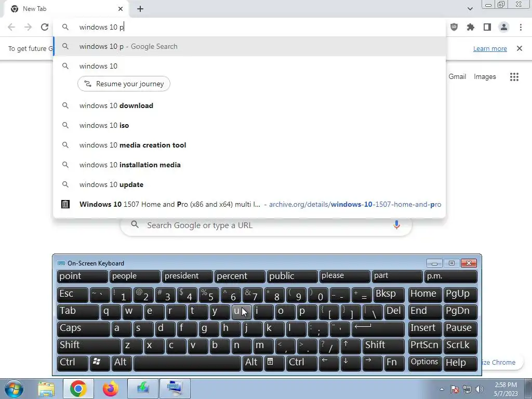Open the archive.org Windows 10 1507 suggestion
532x399 pixels.
click(x=249, y=204)
